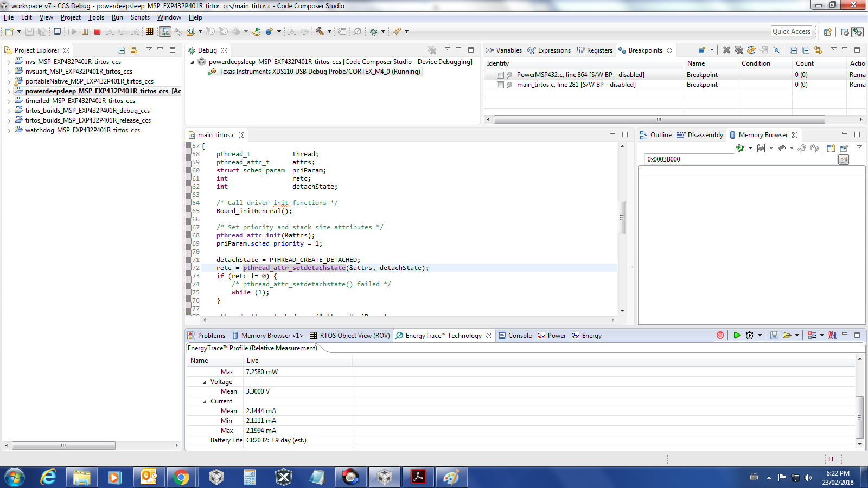Screen dimensions: 868x488
Task: Switch to RTOS Object View (ROV) tab
Action: [x=349, y=336]
